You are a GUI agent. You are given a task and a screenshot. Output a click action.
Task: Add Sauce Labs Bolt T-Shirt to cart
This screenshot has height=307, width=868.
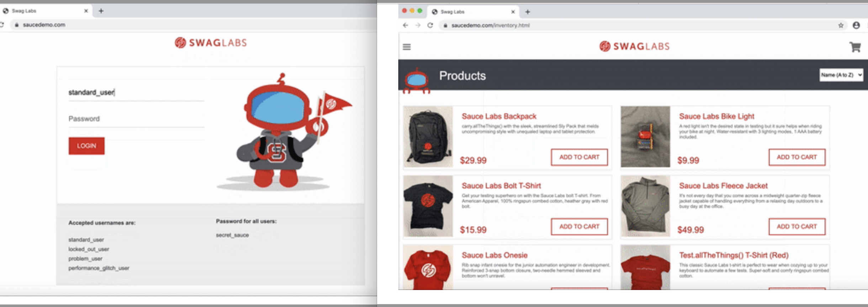(x=579, y=226)
